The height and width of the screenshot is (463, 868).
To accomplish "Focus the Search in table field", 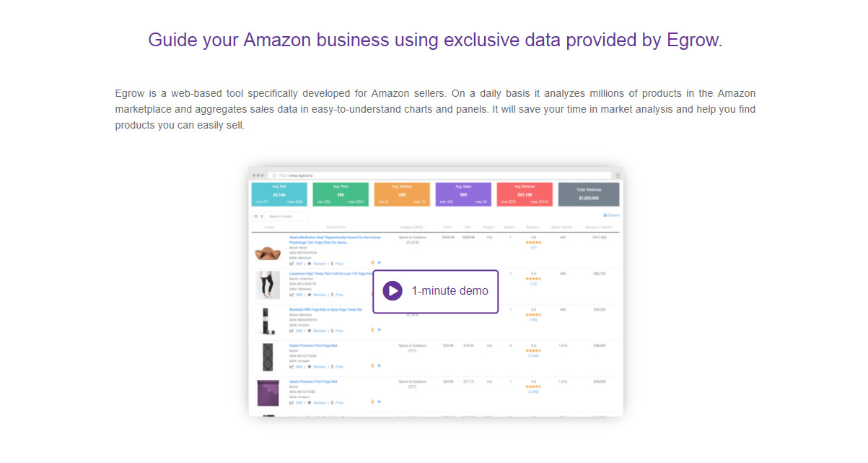I will [x=286, y=216].
